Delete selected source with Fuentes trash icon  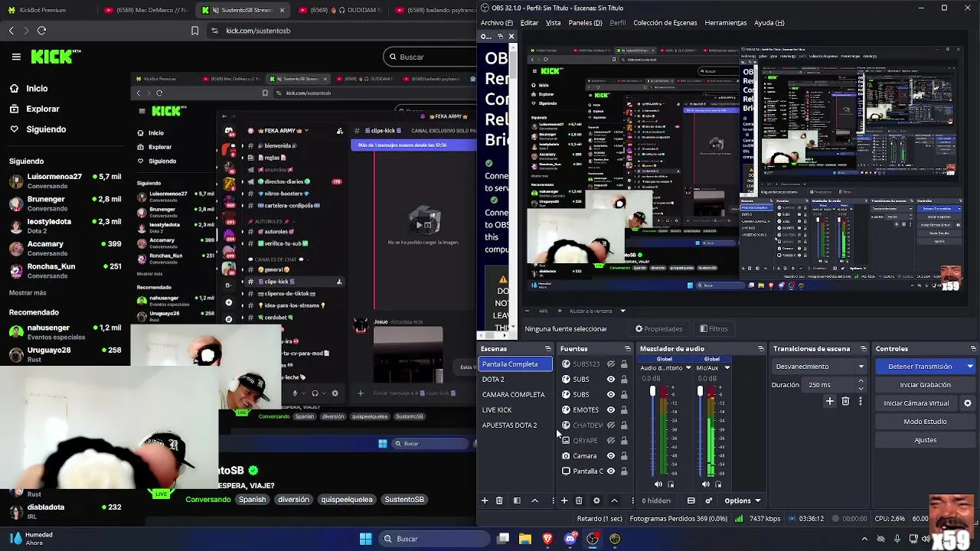tap(579, 500)
